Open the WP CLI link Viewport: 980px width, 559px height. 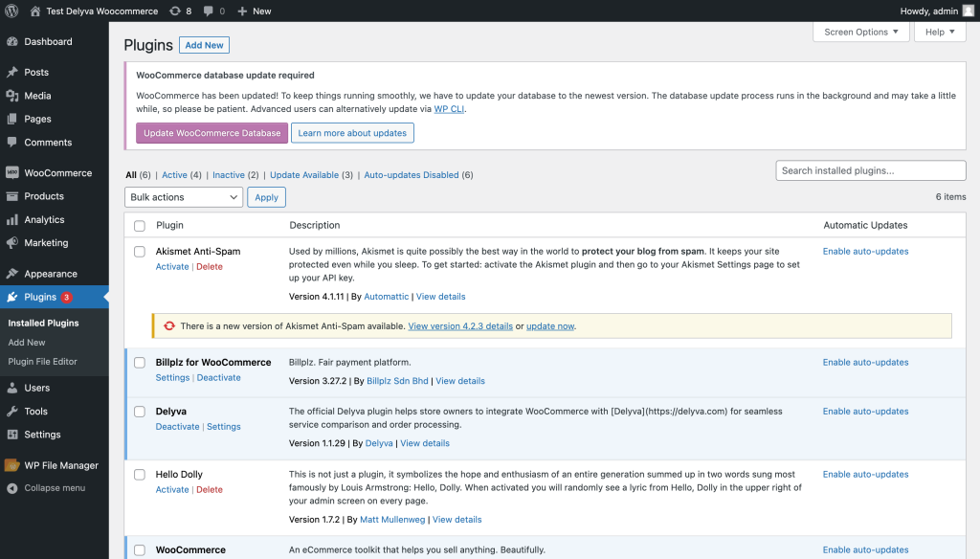point(449,109)
